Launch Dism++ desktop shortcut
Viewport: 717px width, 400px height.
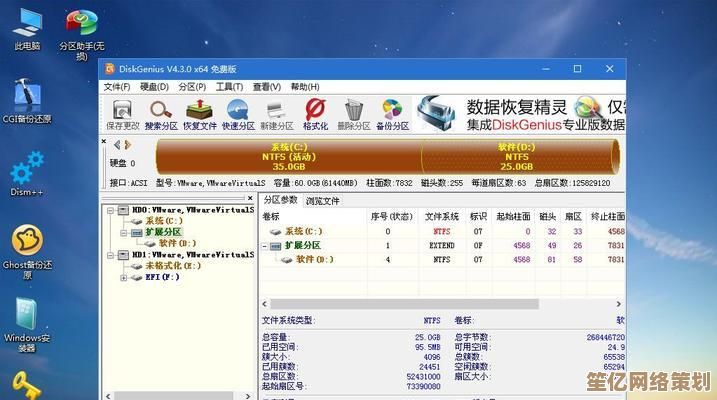(x=27, y=174)
